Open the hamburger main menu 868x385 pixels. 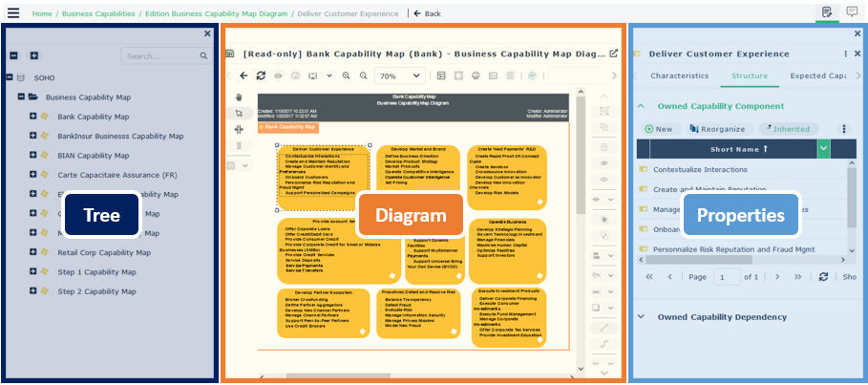pos(12,12)
